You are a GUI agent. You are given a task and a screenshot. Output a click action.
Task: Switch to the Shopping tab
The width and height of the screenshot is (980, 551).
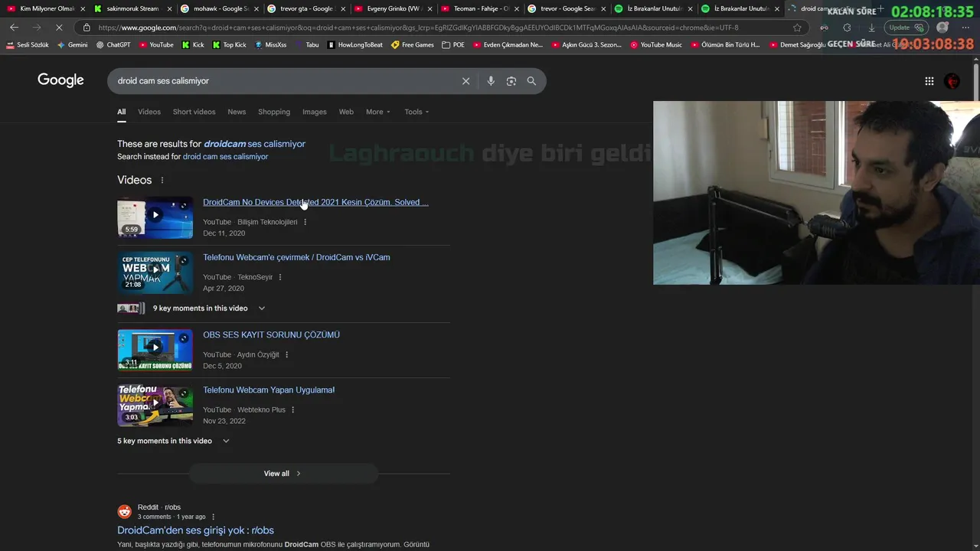point(274,112)
